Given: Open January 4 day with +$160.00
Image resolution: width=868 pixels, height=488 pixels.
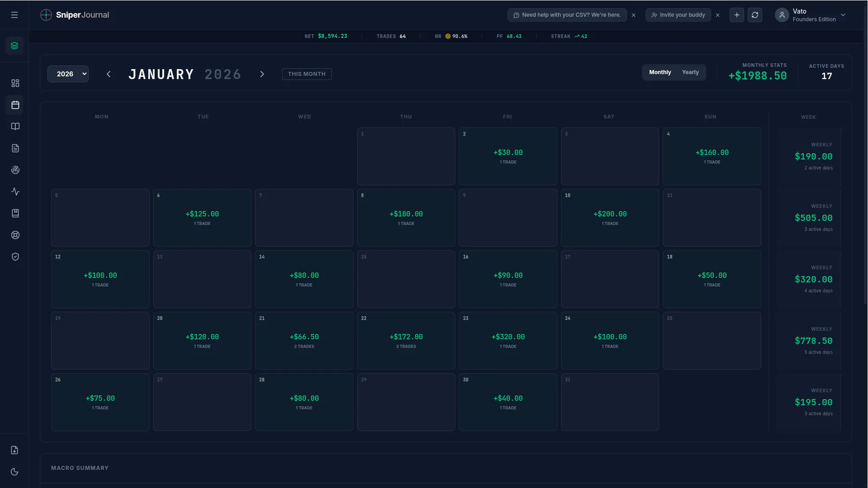Looking at the screenshot, I should coord(712,156).
